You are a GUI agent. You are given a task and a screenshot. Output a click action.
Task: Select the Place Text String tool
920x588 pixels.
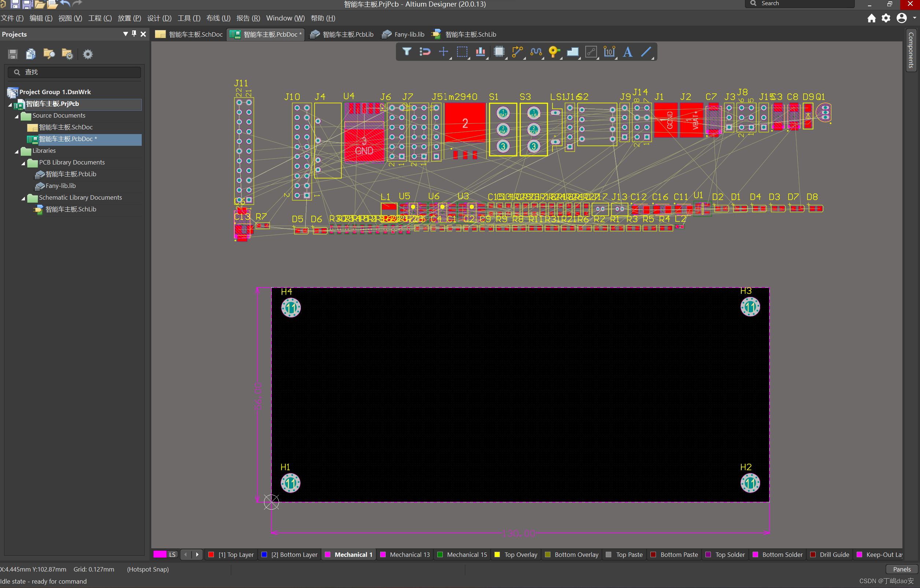point(628,52)
